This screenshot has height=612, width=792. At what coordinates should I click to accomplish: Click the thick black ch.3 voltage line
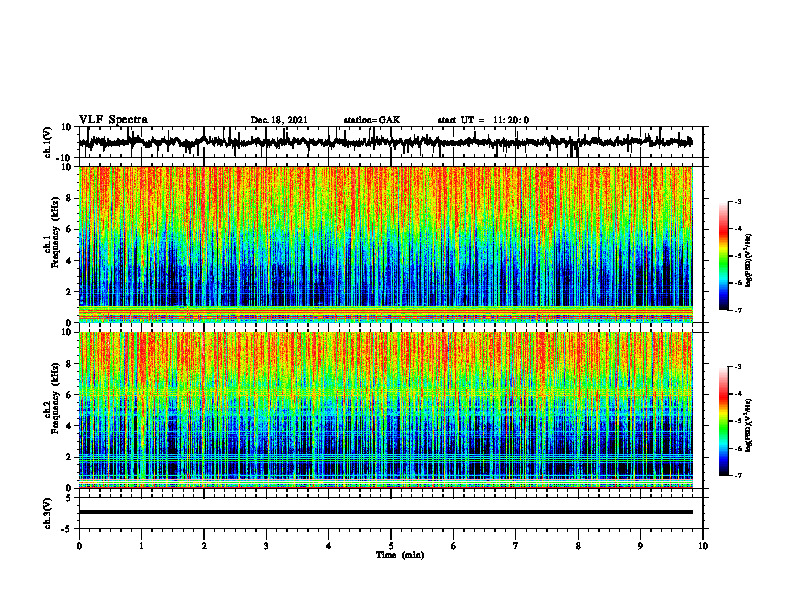pos(386,512)
